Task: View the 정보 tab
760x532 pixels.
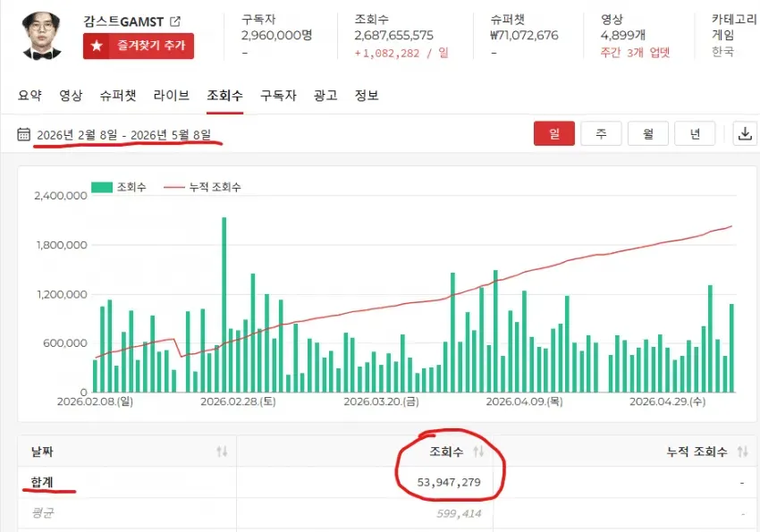Action: (x=367, y=96)
